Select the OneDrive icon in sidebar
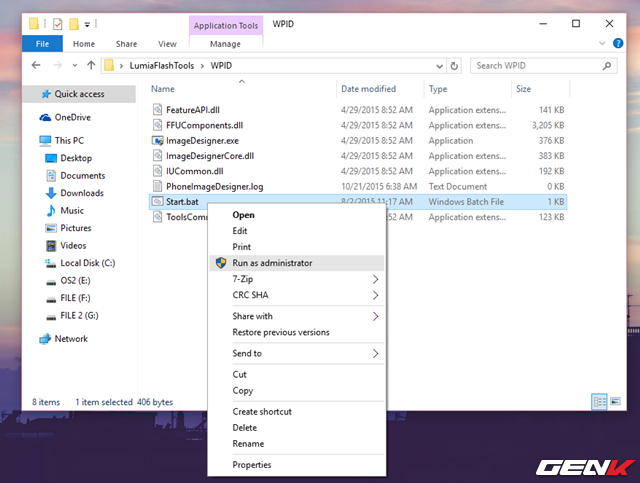Image resolution: width=640 pixels, height=483 pixels. pyautogui.click(x=46, y=117)
